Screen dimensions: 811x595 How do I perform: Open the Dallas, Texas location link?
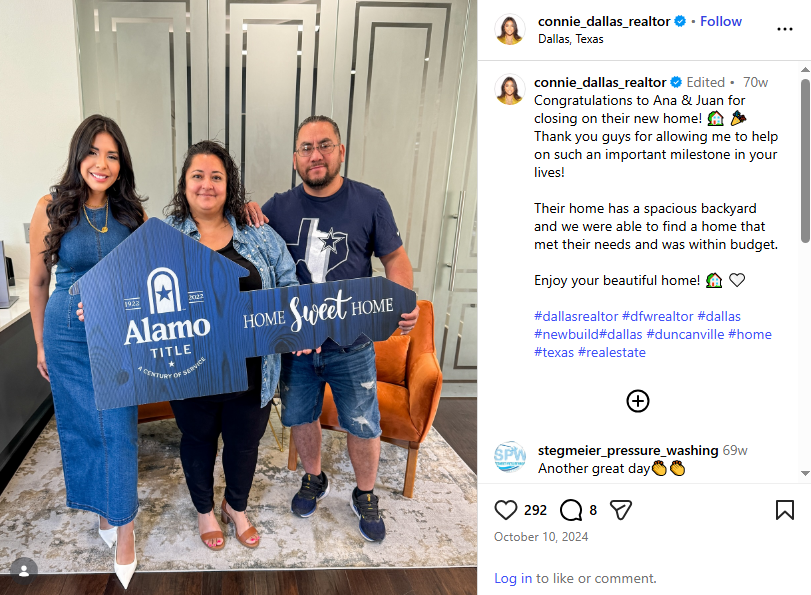coord(570,39)
